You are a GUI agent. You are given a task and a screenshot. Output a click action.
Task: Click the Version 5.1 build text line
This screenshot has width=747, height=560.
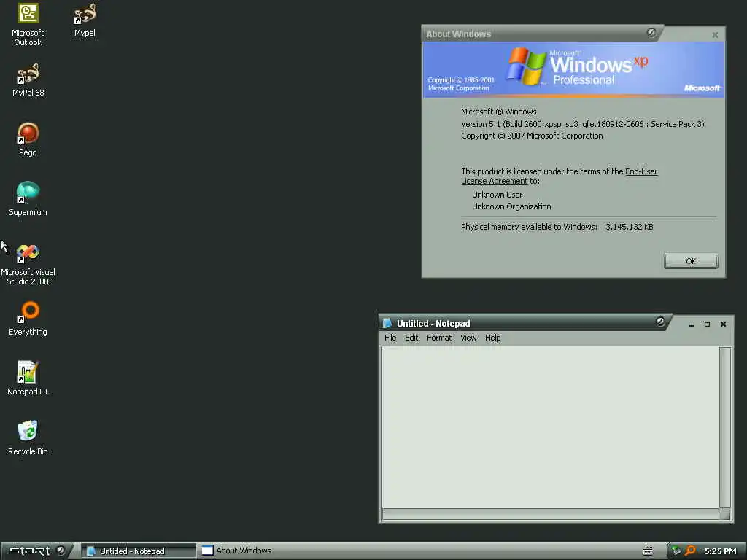(582, 124)
